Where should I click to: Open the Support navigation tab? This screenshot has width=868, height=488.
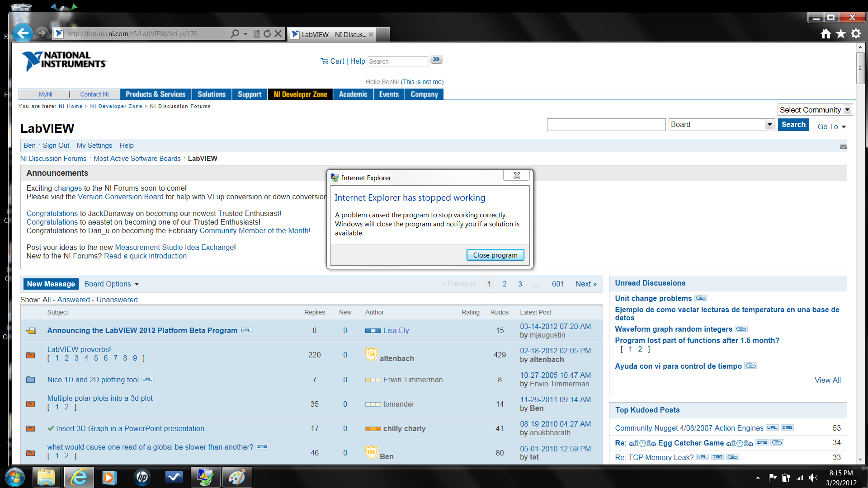[250, 94]
